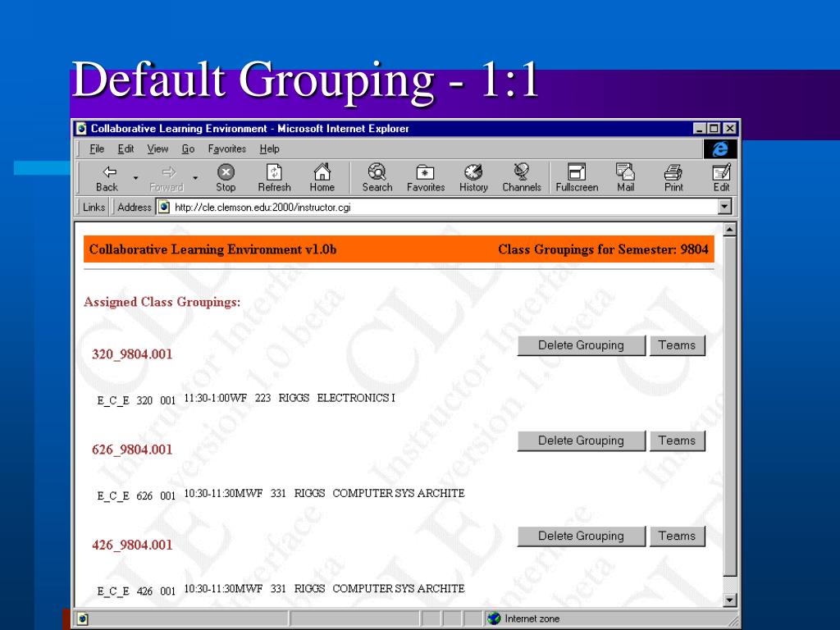Open the Favorites folder toolbar icon
The width and height of the screenshot is (840, 630).
coord(426,178)
